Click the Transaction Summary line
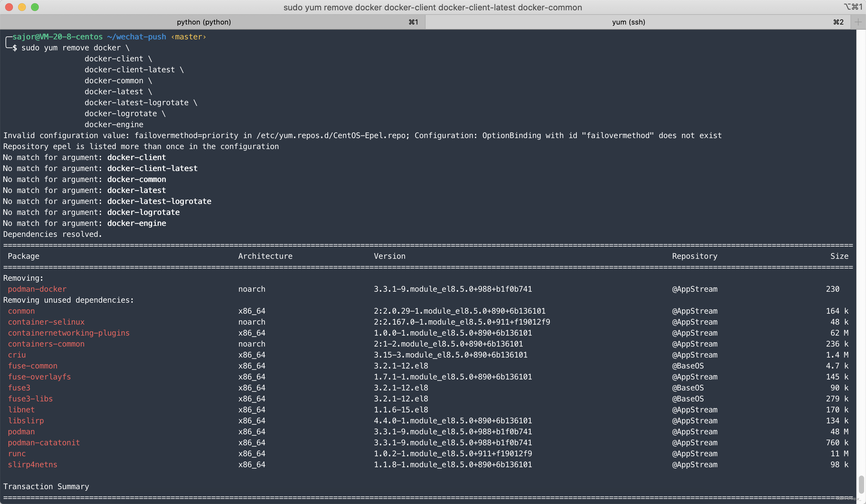Screen dimensions: 866x504 (x=46, y=487)
